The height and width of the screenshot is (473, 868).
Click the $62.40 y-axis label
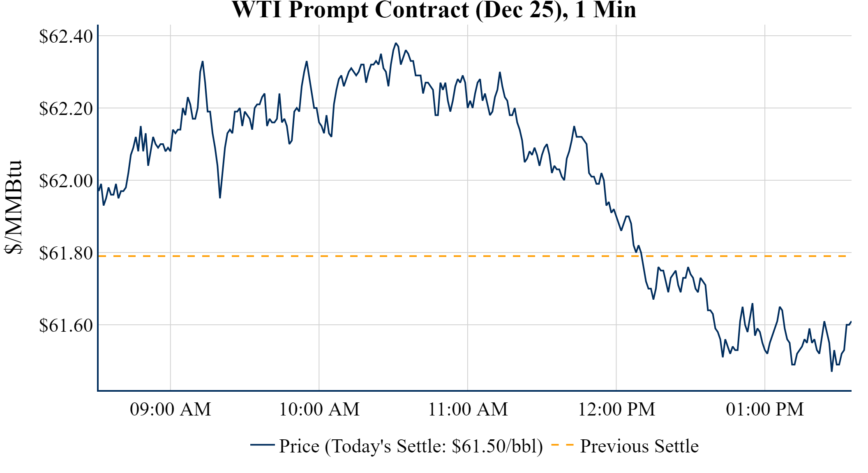pyautogui.click(x=66, y=36)
